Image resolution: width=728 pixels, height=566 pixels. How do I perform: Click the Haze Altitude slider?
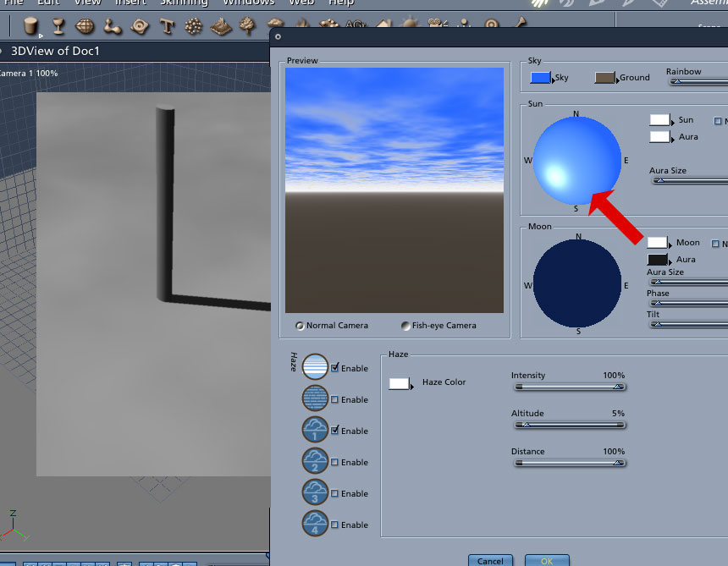[x=571, y=425]
